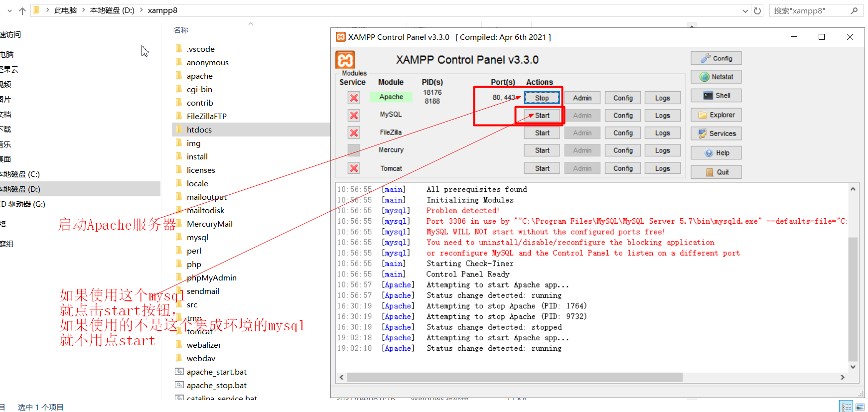Click 此电脑 in the address bar
This screenshot has width=868, height=412.
(65, 10)
